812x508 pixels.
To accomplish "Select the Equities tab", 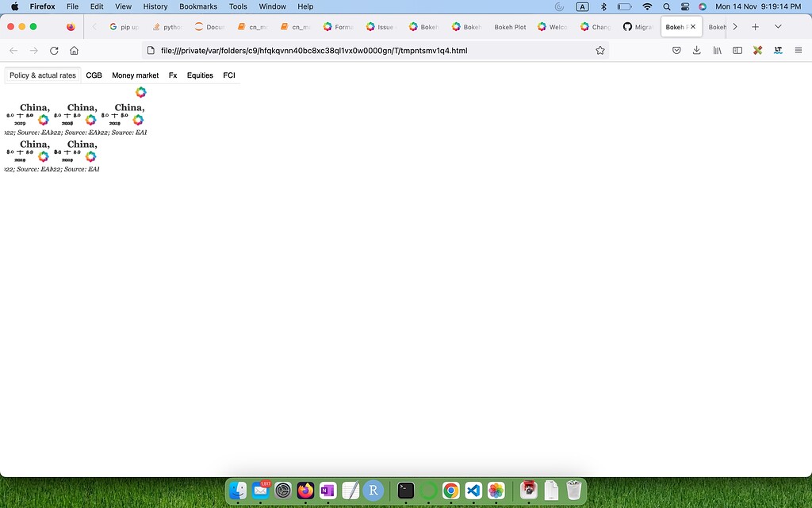I will [200, 75].
